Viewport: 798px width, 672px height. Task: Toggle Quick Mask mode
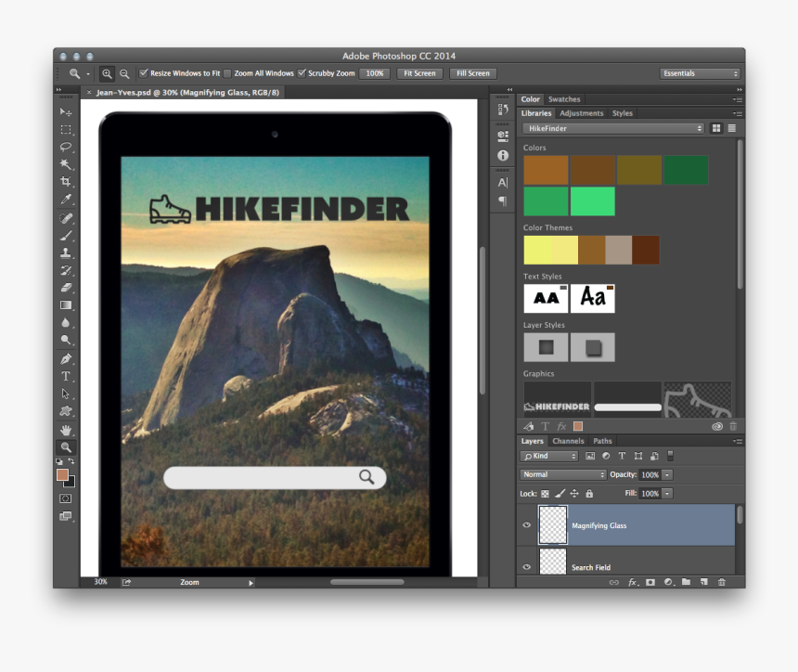[66, 498]
